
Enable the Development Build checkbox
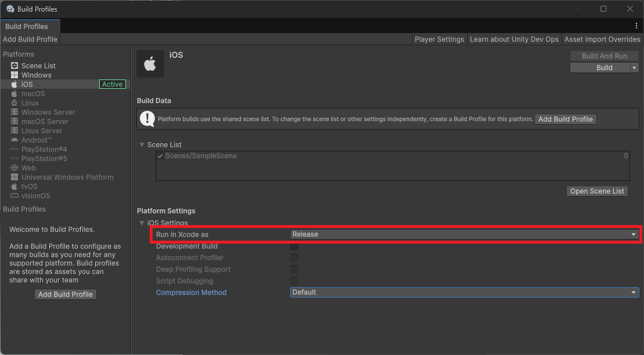[294, 246]
